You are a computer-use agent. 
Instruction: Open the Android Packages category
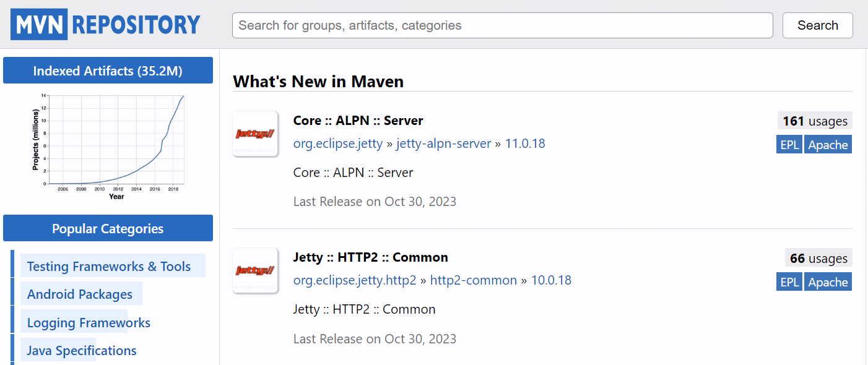point(80,294)
